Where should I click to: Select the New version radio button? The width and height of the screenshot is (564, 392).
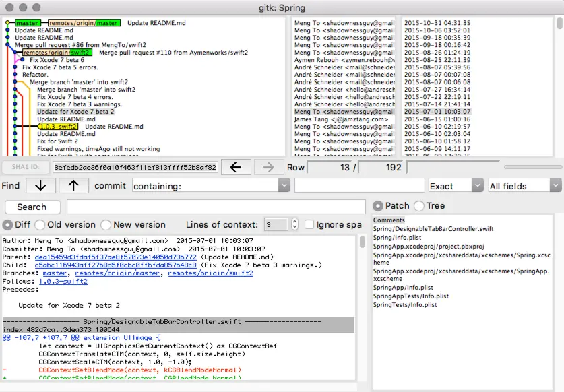pyautogui.click(x=106, y=225)
